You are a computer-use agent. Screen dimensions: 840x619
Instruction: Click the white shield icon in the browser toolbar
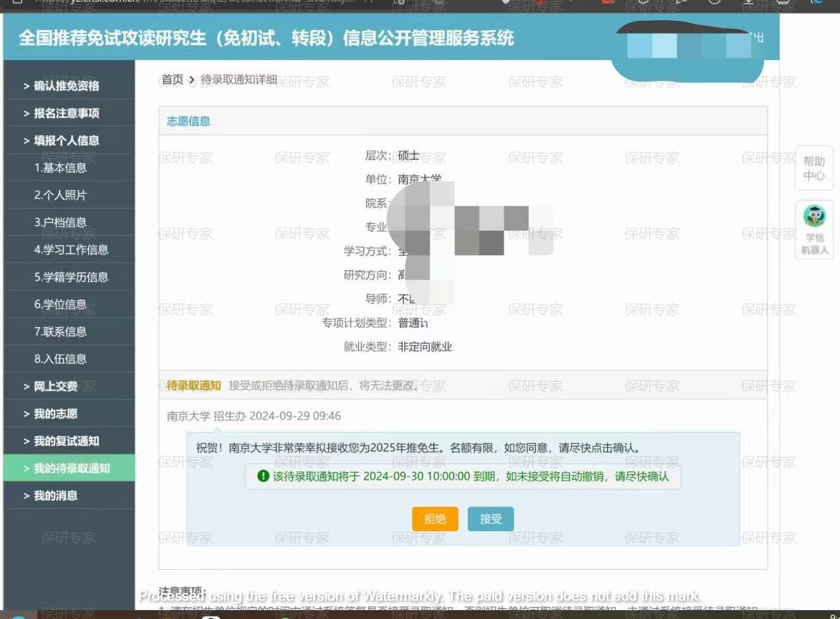click(x=505, y=3)
